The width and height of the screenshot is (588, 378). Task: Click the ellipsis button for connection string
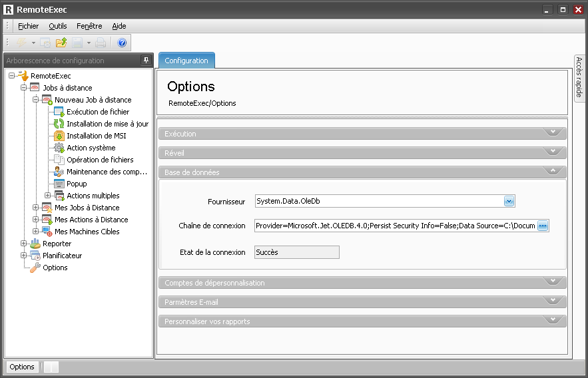pyautogui.click(x=543, y=226)
